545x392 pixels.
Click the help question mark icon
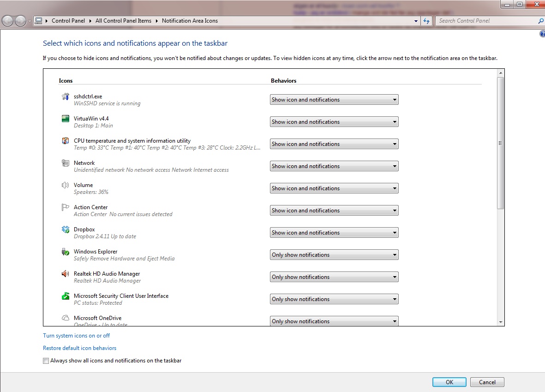click(542, 34)
